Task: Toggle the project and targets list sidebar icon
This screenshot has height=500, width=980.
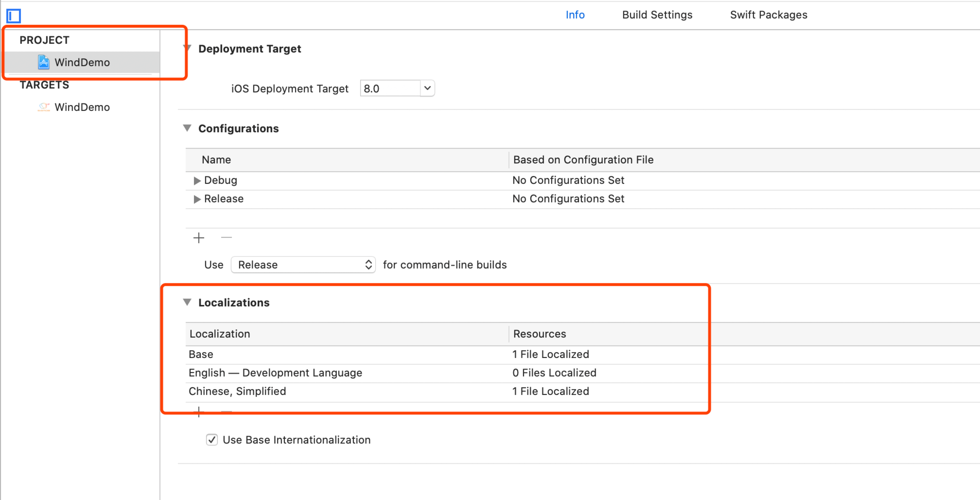Action: [x=13, y=16]
